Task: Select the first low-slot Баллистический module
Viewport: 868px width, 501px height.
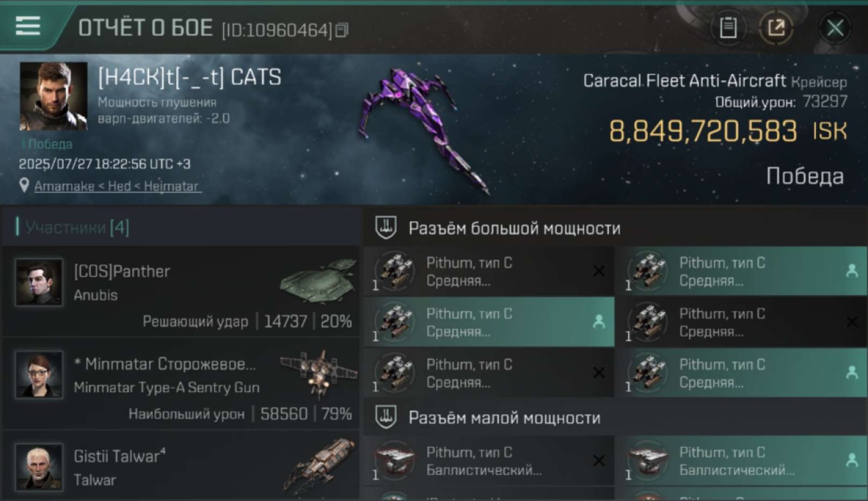Action: (x=489, y=461)
